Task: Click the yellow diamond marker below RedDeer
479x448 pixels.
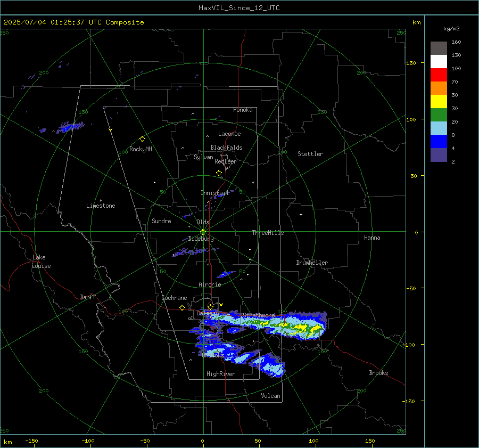Action: pos(219,173)
